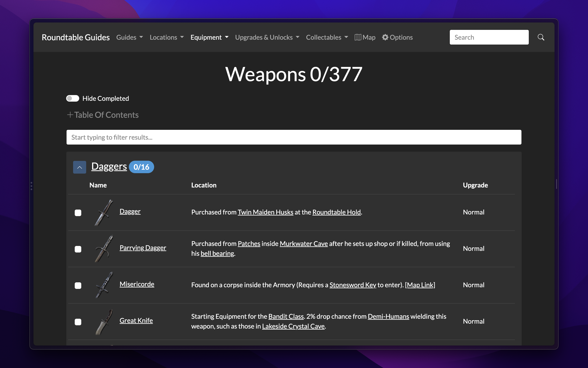Click the Dagger weapon image
The image size is (588, 368).
[x=104, y=212]
